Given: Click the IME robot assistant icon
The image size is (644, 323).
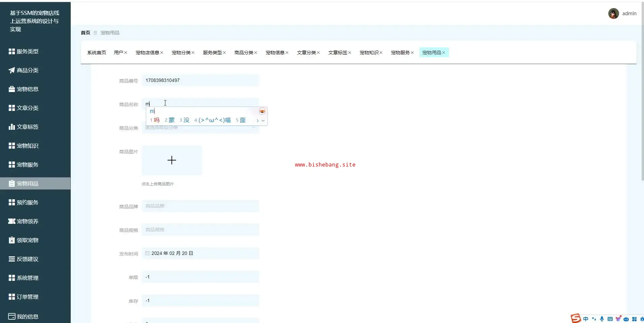Looking at the screenshot, I should click(x=626, y=319).
